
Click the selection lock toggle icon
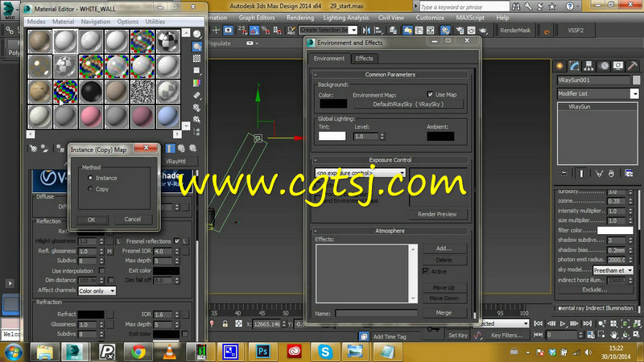point(225,324)
